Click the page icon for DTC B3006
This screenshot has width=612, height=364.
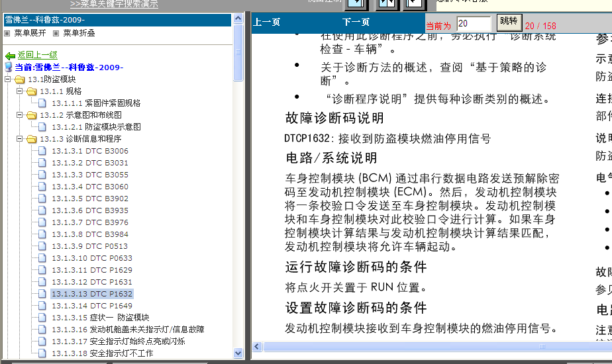click(42, 151)
